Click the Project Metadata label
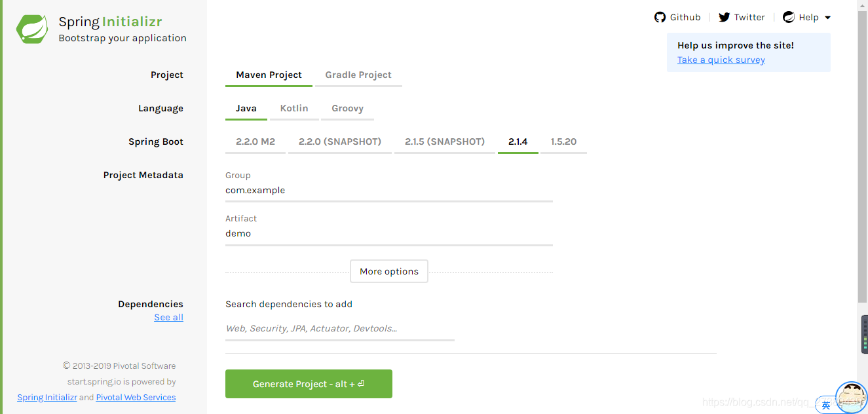The image size is (868, 414). 143,175
